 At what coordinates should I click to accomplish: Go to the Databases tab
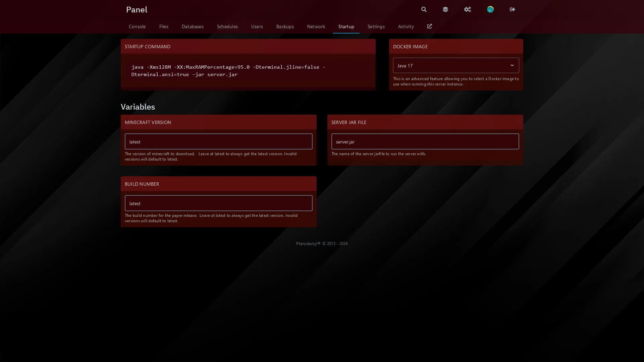192,26
